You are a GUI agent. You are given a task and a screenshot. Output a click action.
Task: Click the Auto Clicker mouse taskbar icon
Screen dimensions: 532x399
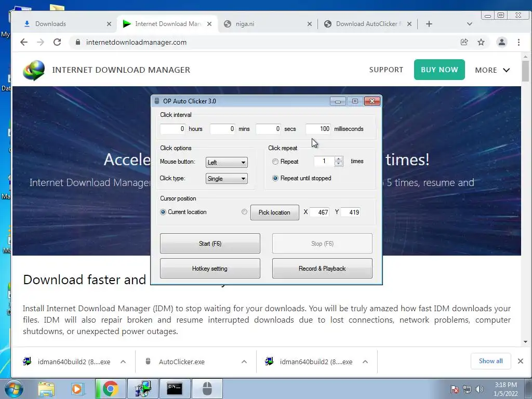(x=207, y=389)
